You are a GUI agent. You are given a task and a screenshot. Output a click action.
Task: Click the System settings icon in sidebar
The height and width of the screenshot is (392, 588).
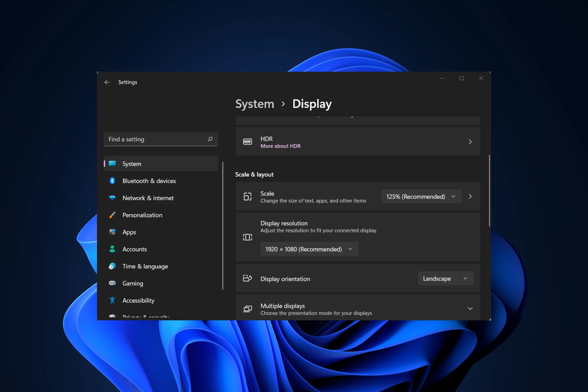point(114,163)
